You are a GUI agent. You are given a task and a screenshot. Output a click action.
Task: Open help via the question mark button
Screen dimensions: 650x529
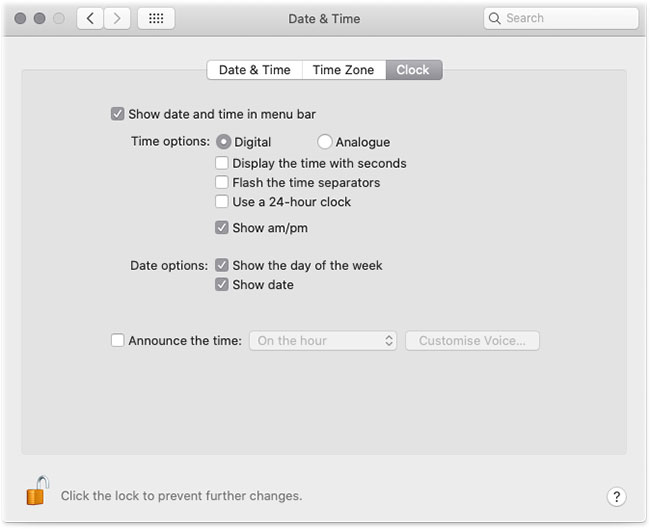(x=616, y=496)
